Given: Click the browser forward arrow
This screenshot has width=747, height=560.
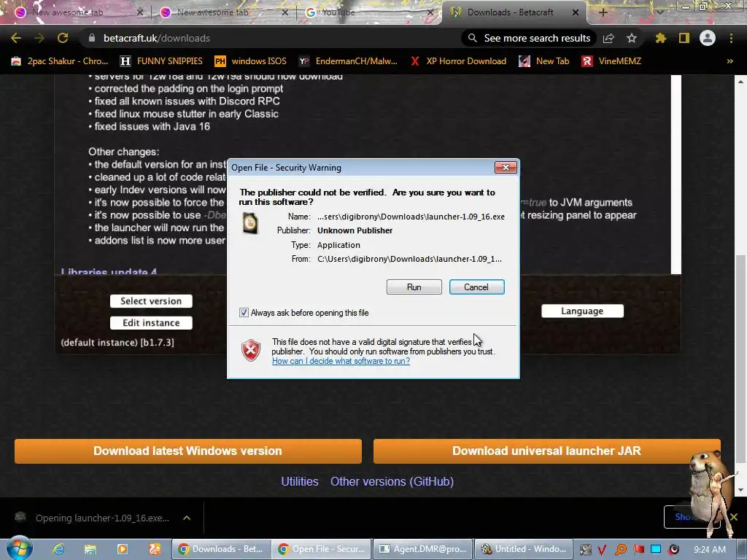Looking at the screenshot, I should pos(39,38).
